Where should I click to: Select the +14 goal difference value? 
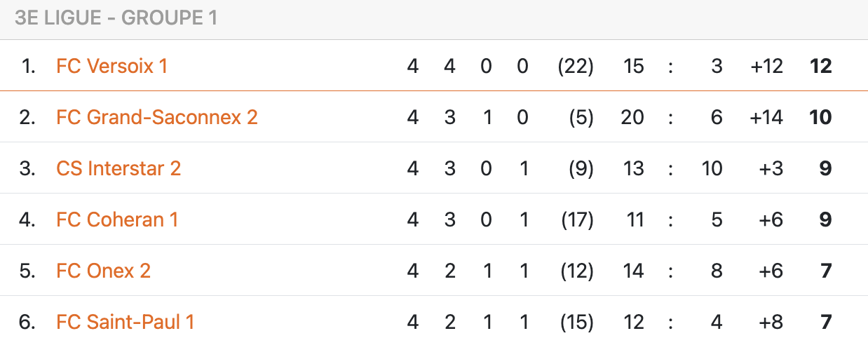tap(766, 117)
